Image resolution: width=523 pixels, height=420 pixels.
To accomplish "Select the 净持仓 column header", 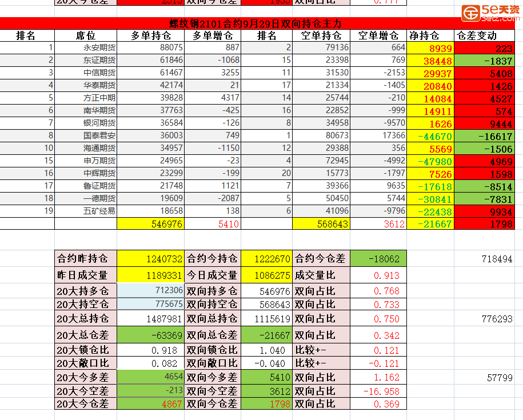I will [x=430, y=35].
